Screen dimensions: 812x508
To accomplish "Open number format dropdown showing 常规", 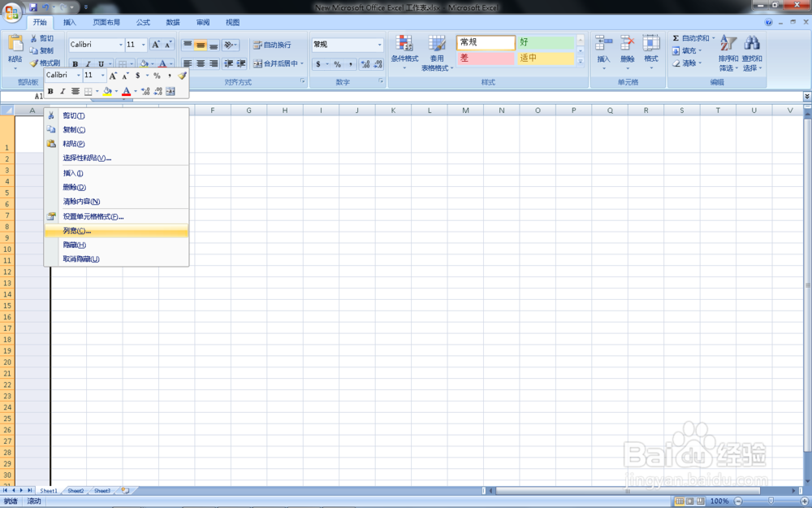I will tap(379, 45).
